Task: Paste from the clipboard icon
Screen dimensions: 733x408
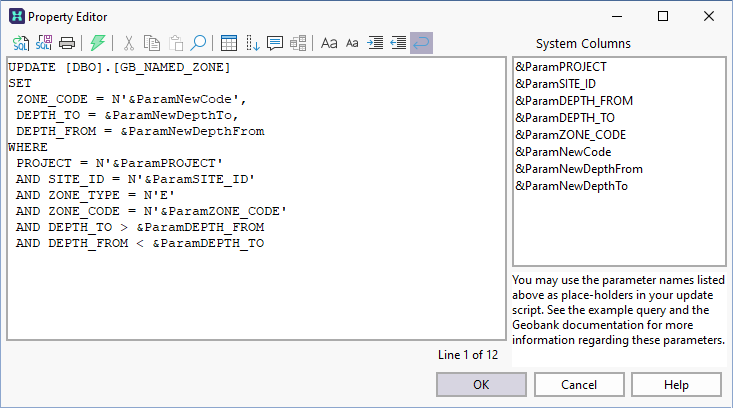Action: coord(176,43)
